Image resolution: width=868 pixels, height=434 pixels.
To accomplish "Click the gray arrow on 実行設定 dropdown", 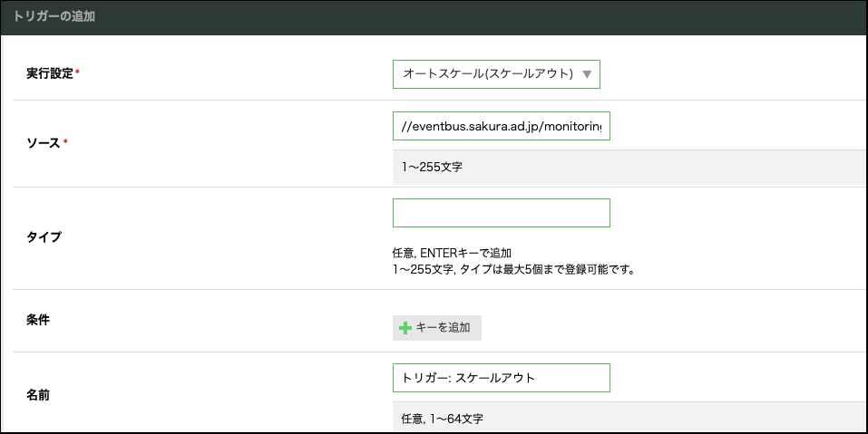I will point(587,75).
